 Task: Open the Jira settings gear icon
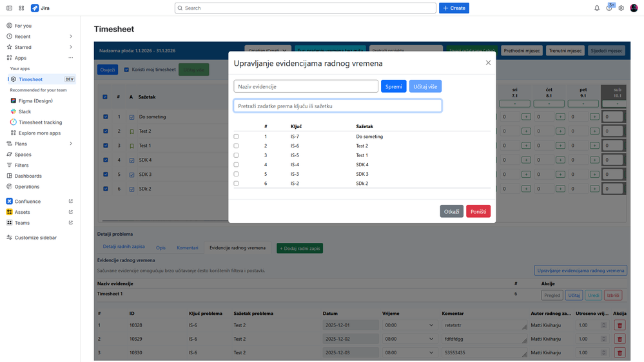coord(621,8)
